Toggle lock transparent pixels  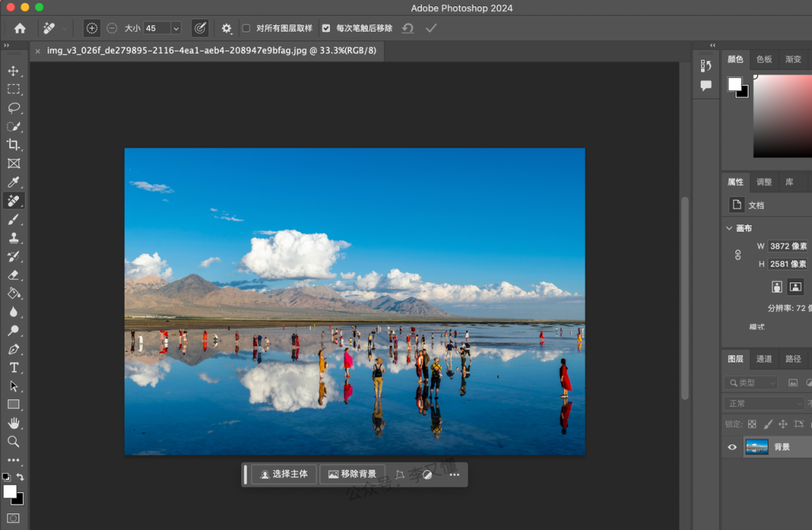point(752,424)
